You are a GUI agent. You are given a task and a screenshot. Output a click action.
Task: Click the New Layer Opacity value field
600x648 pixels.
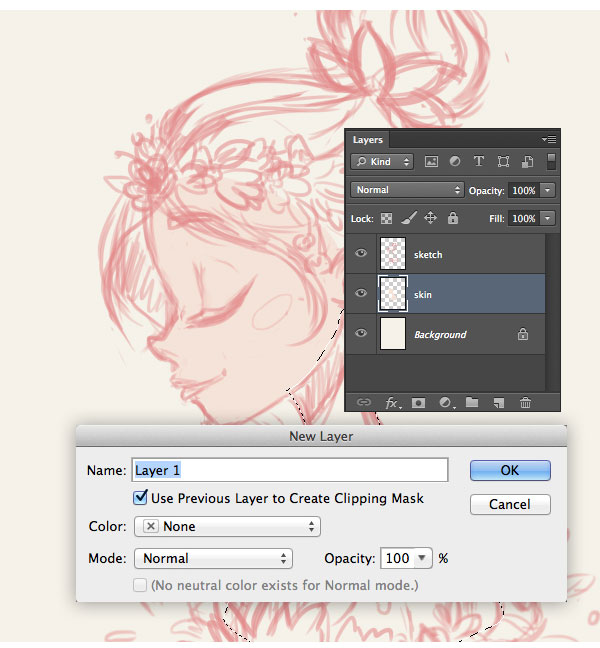point(398,558)
